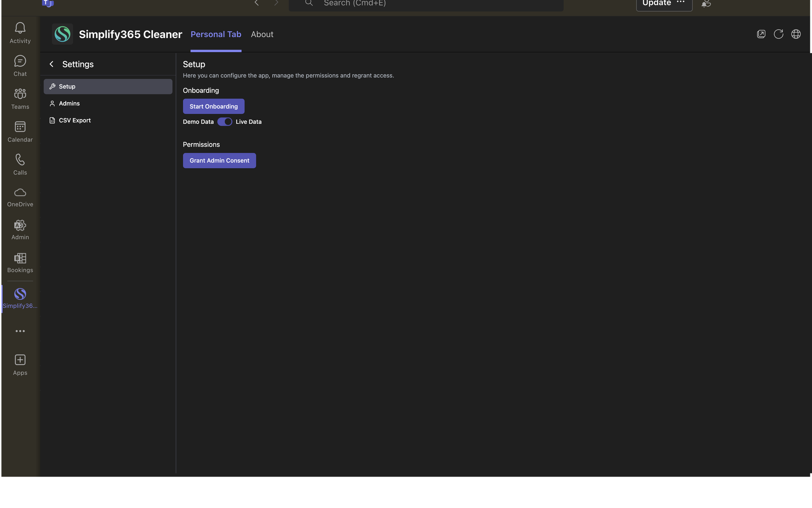Select the CSV Export settings item
The width and height of the screenshot is (812, 508).
tap(108, 121)
